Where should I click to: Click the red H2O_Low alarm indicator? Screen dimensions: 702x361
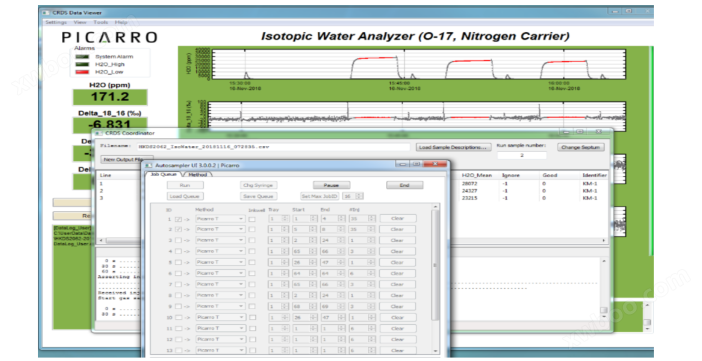point(82,72)
